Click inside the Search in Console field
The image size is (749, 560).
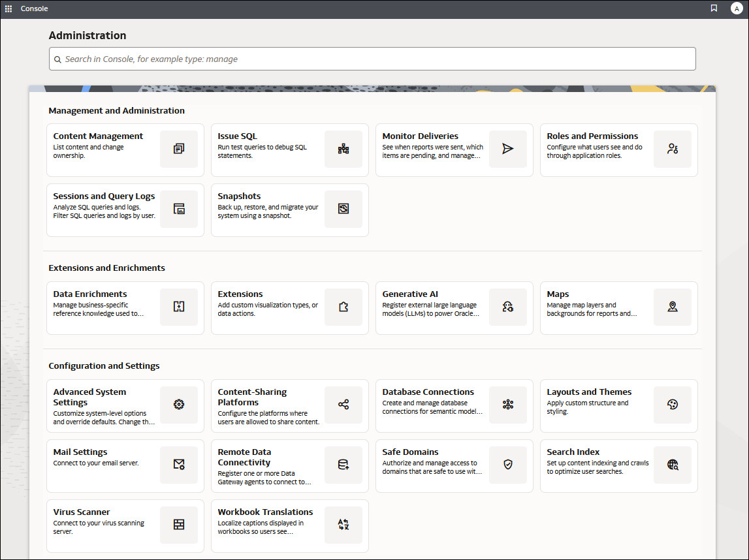pyautogui.click(x=372, y=59)
